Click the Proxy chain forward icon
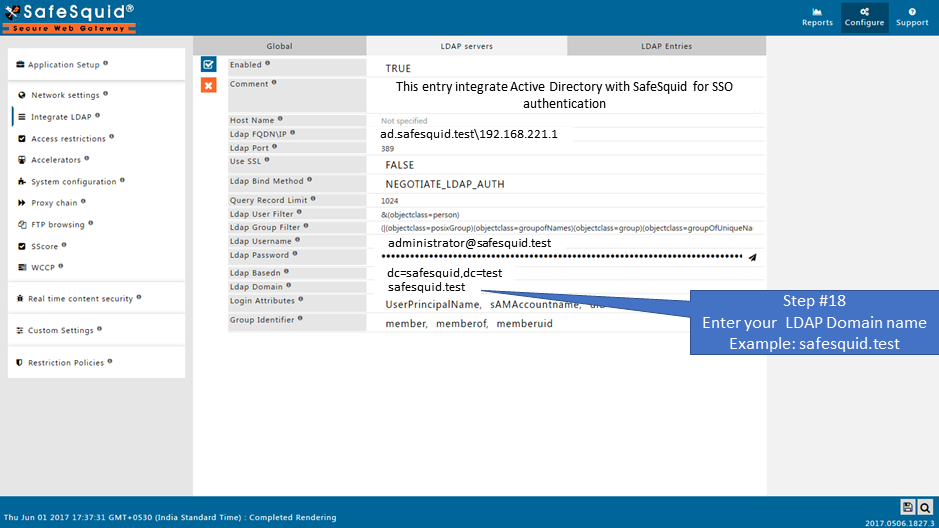939x528 pixels. tap(22, 203)
